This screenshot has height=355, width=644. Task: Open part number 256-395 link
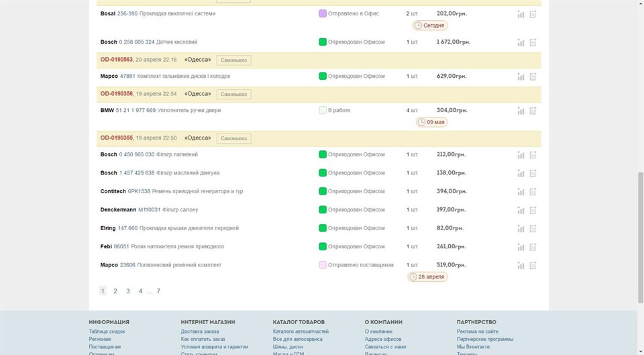(127, 13)
